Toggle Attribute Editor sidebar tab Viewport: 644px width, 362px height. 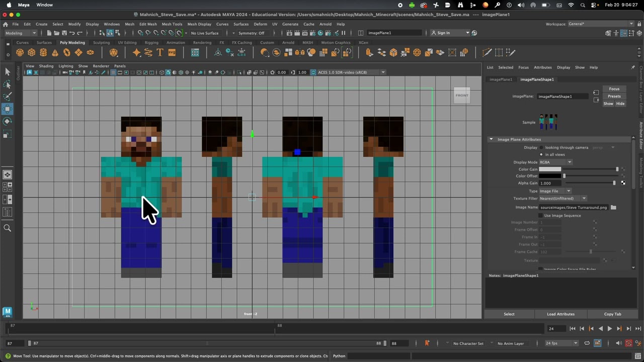pyautogui.click(x=641, y=136)
